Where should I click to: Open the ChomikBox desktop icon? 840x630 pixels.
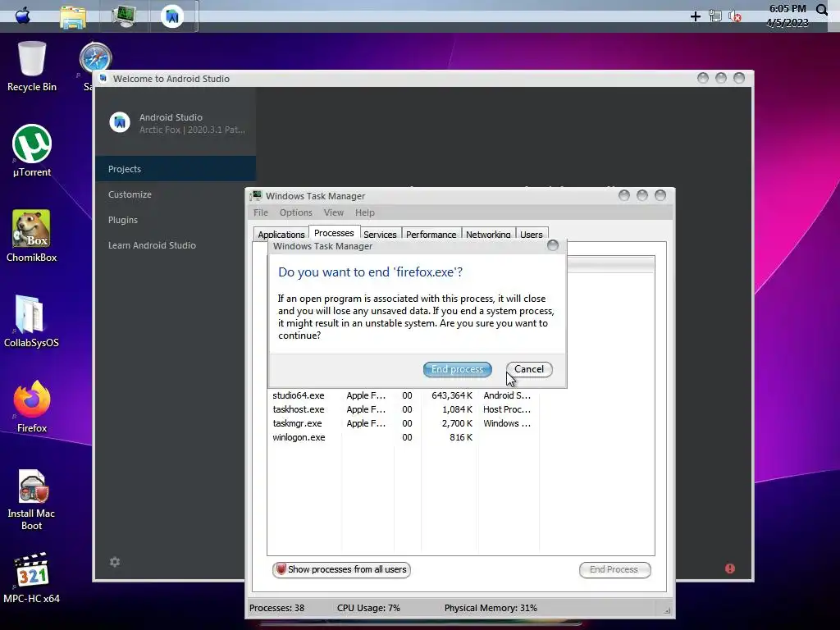[x=32, y=235]
